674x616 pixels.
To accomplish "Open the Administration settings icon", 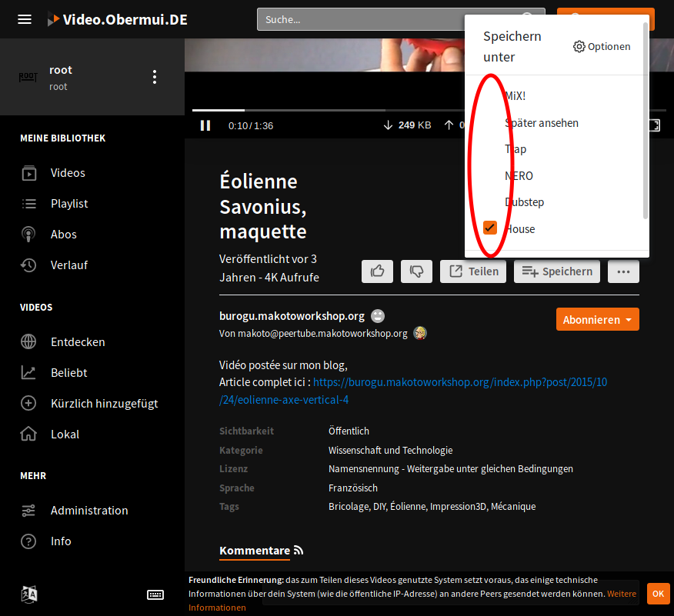I will (x=28, y=510).
